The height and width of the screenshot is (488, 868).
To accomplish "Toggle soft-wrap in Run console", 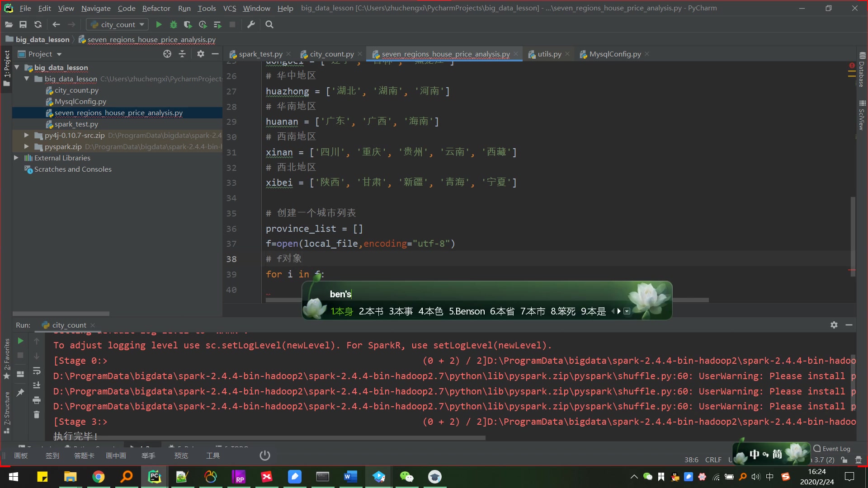I will [x=37, y=371].
